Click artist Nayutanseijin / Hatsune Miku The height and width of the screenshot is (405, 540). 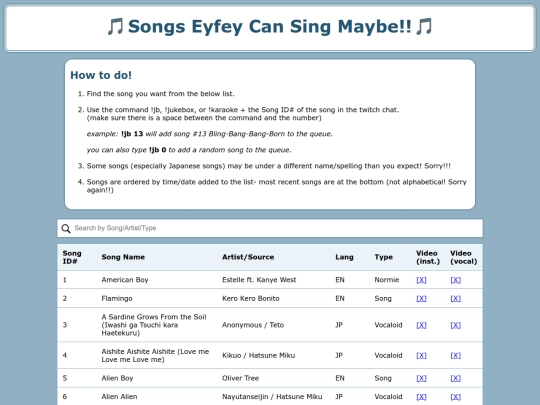[x=272, y=397]
